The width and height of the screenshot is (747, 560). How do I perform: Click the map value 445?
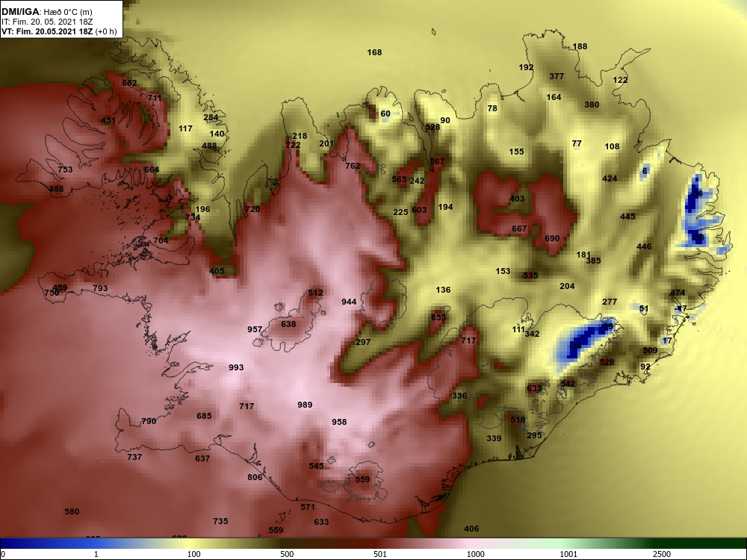(x=627, y=217)
